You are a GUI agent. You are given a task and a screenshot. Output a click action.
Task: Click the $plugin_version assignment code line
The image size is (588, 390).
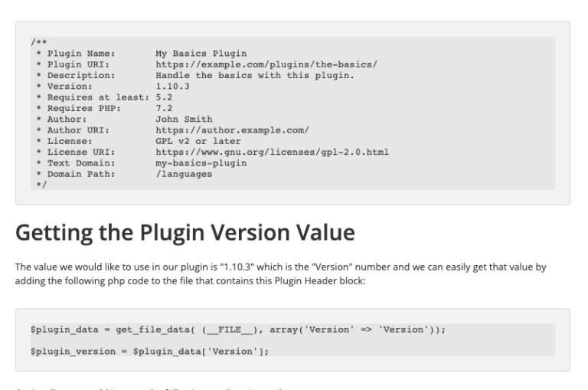[x=149, y=351]
